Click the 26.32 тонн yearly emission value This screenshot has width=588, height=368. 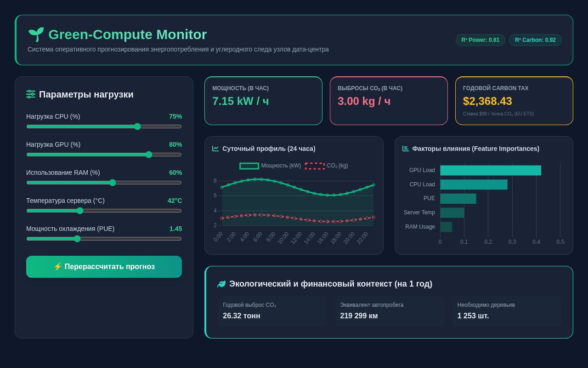[242, 316]
